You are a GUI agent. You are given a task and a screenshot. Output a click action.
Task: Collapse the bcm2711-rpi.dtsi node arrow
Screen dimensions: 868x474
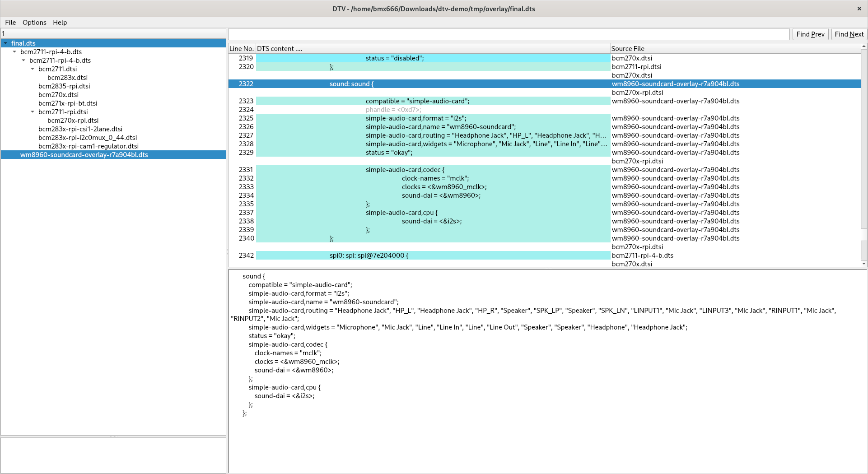(33, 112)
